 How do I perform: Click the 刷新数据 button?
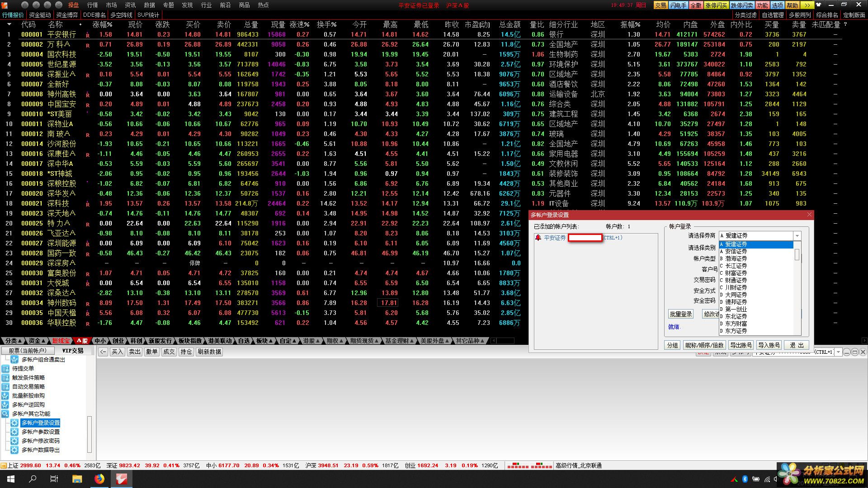click(x=209, y=352)
